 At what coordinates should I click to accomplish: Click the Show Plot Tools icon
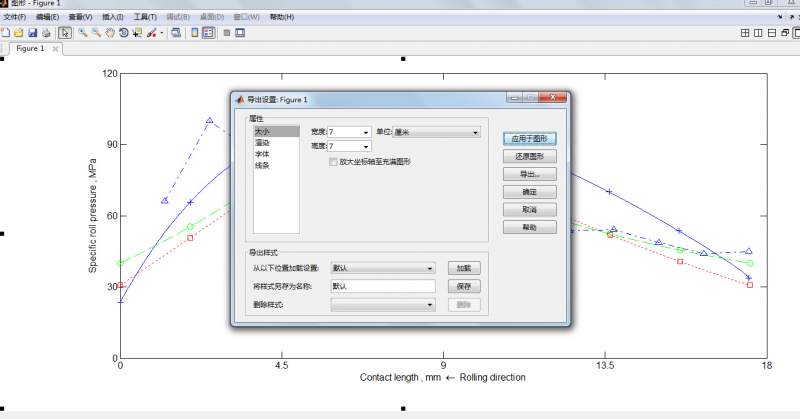240,33
